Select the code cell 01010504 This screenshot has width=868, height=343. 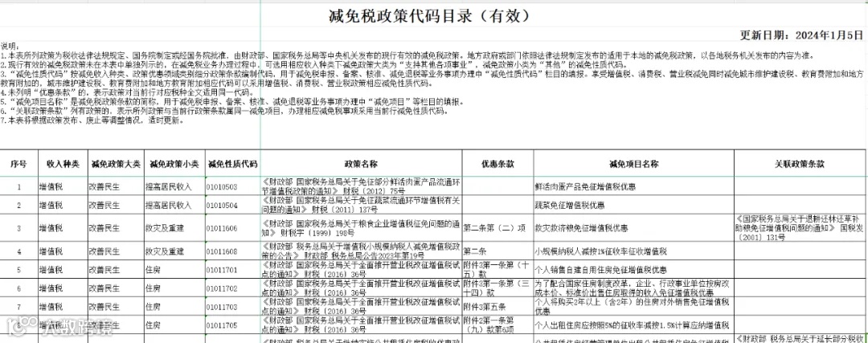[232, 206]
